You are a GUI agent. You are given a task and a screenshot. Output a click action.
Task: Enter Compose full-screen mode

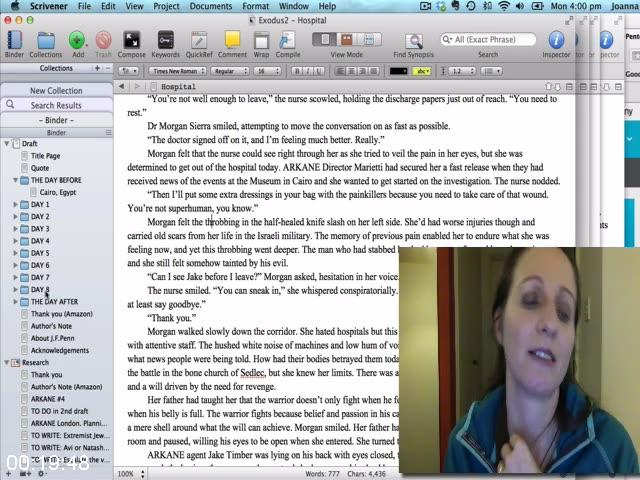(131, 41)
